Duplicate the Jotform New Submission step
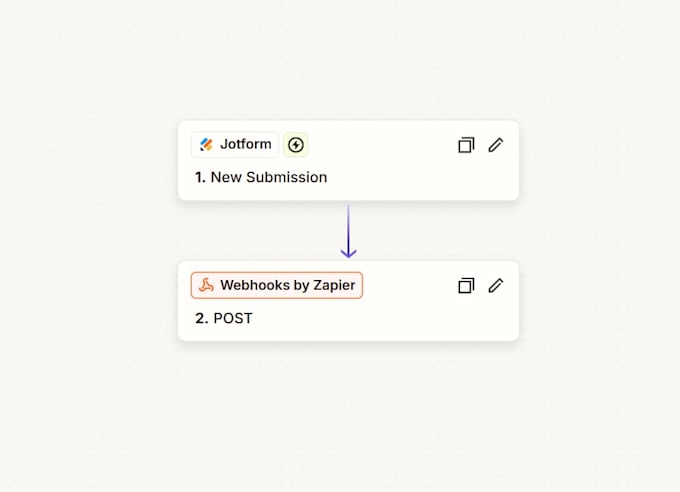The image size is (680, 492). tap(466, 145)
